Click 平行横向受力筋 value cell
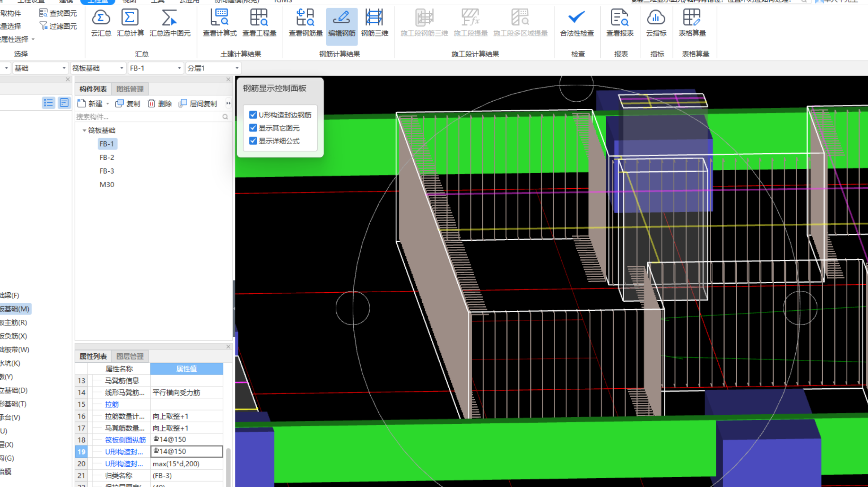Viewport: 868px width, 487px height. 186,392
